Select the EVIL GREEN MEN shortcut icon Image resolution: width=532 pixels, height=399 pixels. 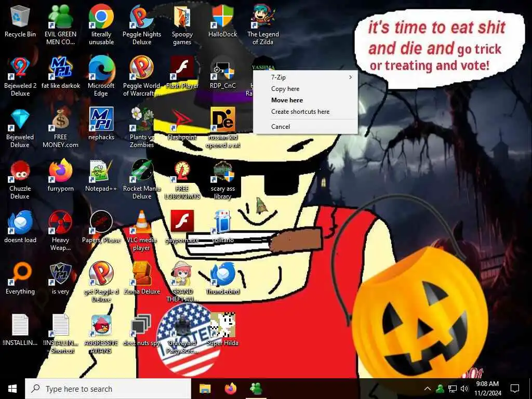point(61,17)
